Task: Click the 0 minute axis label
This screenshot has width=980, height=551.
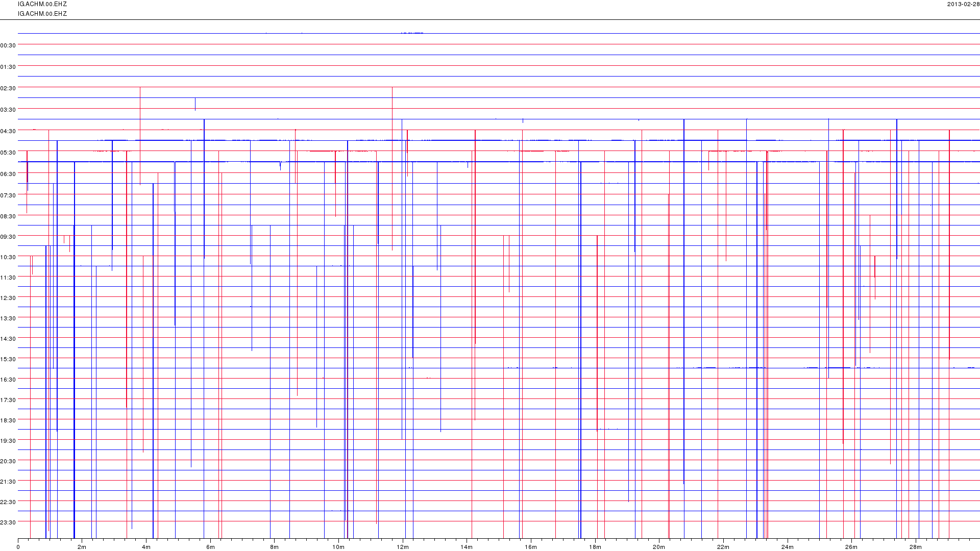Action: 18,547
